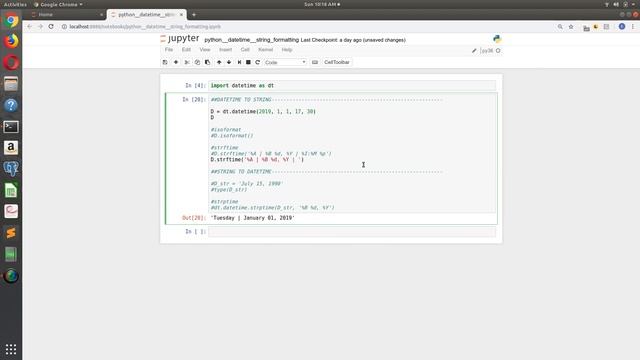Paste cells below toolbar icon
Viewport: 640px width, 360px height.
(x=207, y=62)
